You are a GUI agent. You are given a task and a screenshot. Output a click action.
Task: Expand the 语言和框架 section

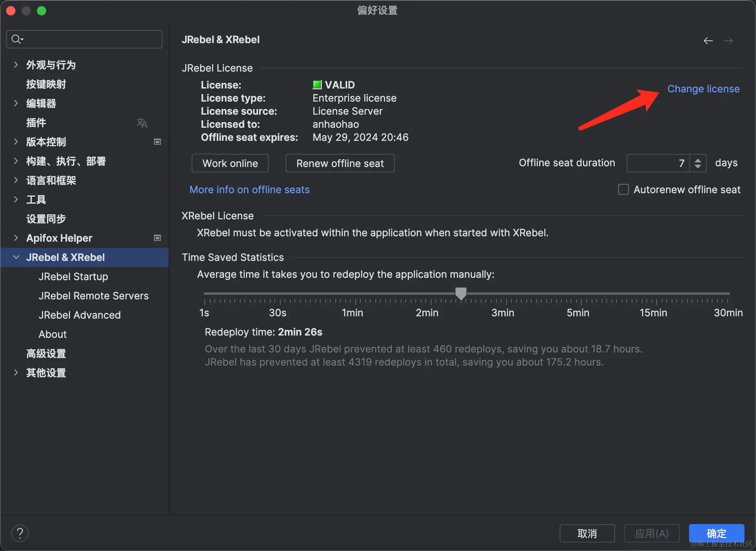coord(16,180)
